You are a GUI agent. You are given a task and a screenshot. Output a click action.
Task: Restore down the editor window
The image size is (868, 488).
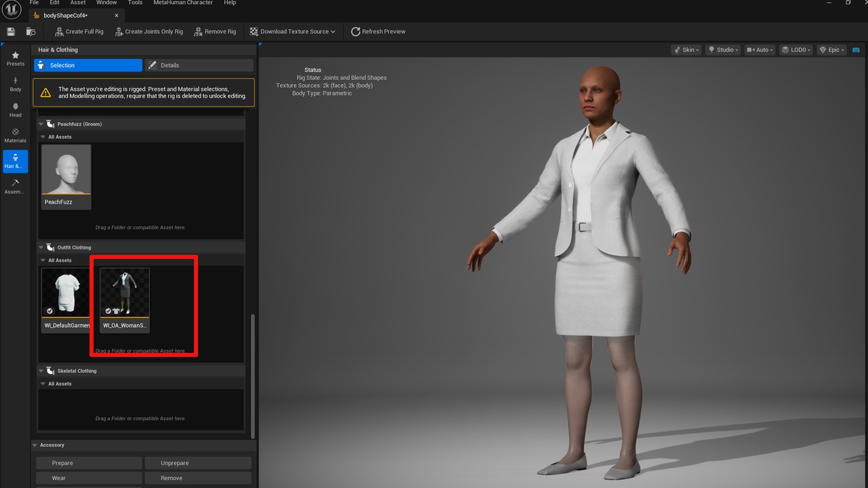[x=848, y=3]
